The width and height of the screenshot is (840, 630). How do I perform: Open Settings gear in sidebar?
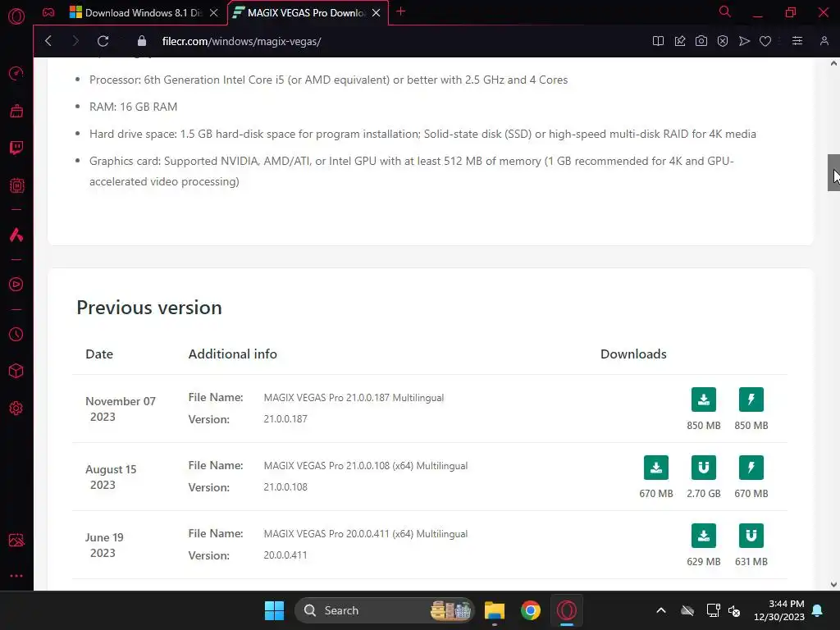pos(16,409)
